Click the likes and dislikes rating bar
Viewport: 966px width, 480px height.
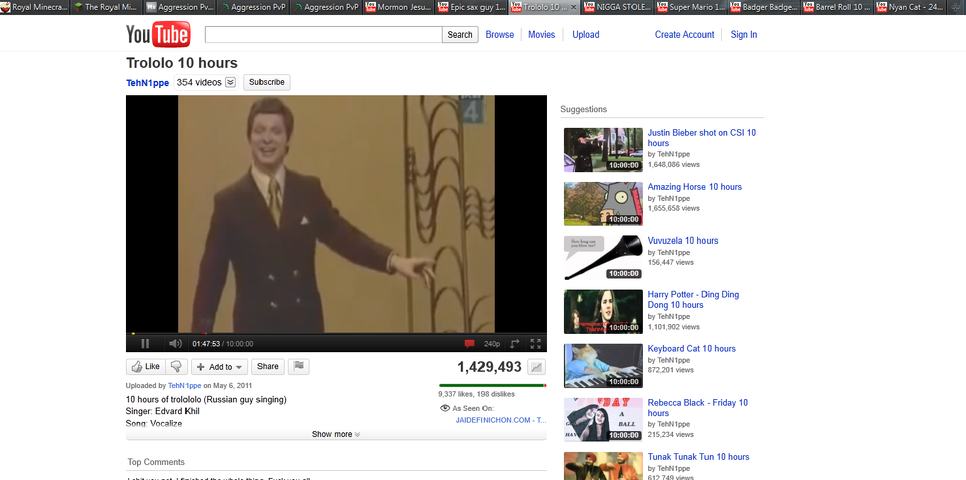point(492,385)
